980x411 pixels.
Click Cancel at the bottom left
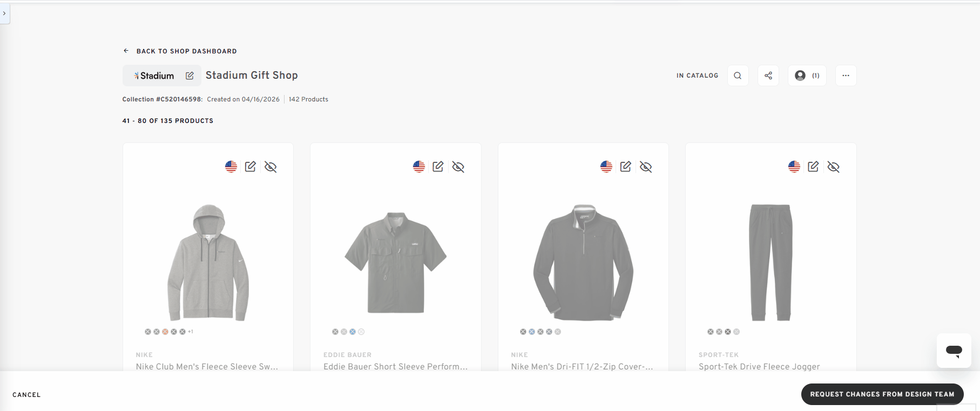[26, 395]
